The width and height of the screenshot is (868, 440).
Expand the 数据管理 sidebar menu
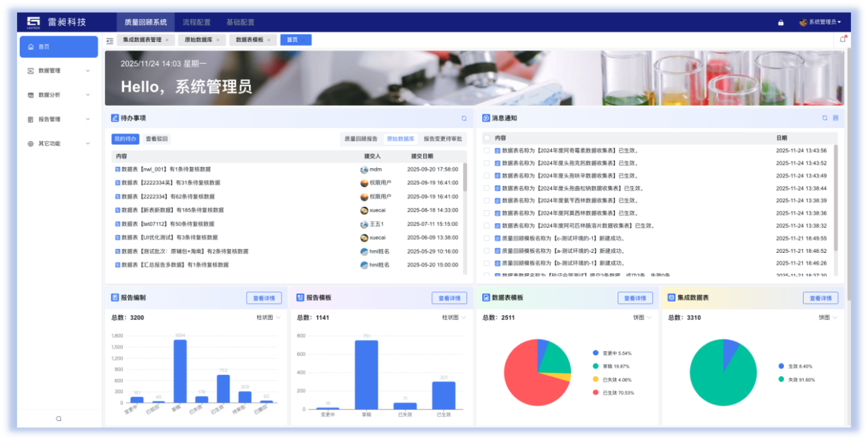(x=87, y=71)
